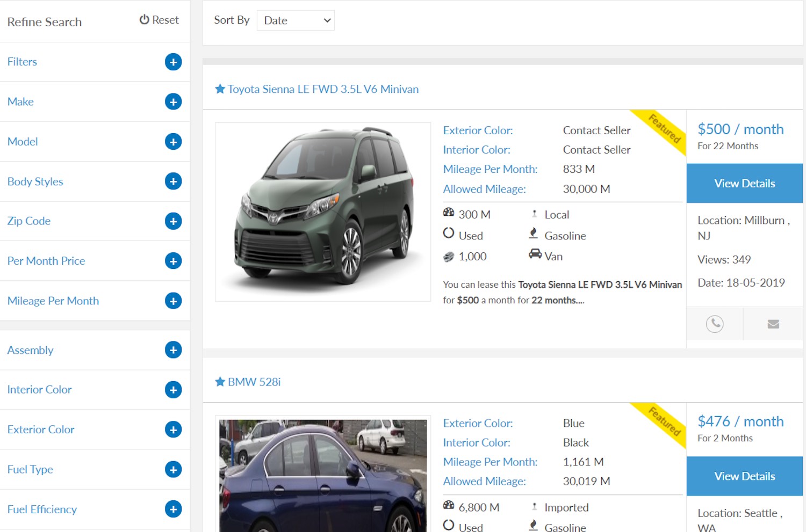Click the Refine Search heading
Screen dimensions: 806x532
(x=45, y=22)
